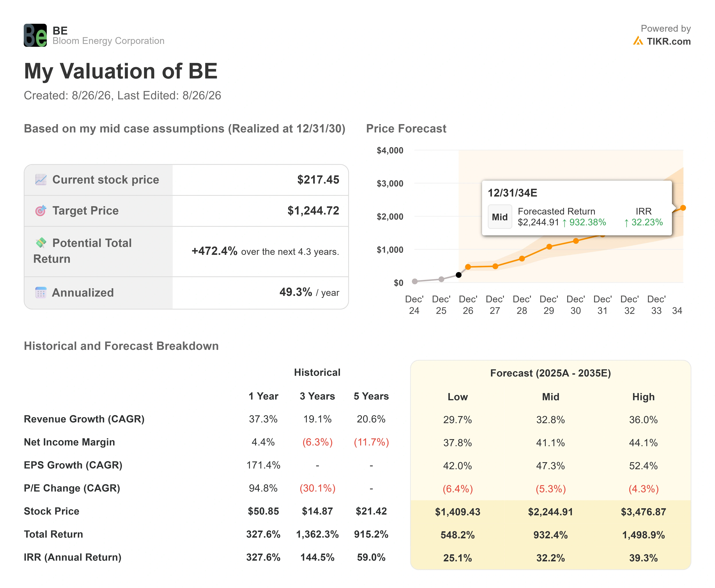Select the black current-price point on chart
This screenshot has height=588, width=715.
coord(458,275)
